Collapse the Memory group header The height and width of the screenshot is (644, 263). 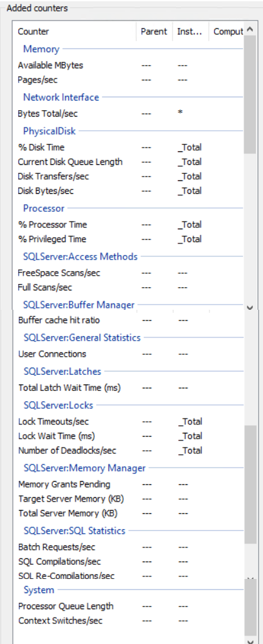click(x=41, y=49)
